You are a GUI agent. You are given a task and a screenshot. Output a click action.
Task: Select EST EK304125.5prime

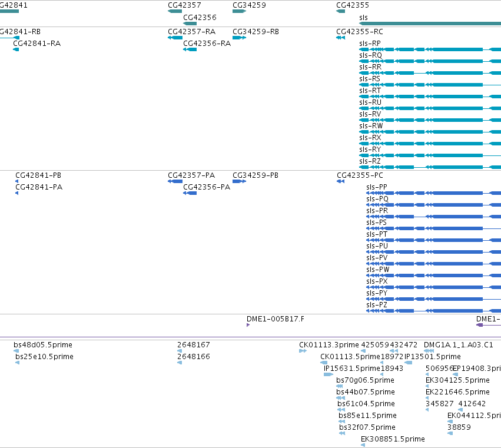click(457, 380)
